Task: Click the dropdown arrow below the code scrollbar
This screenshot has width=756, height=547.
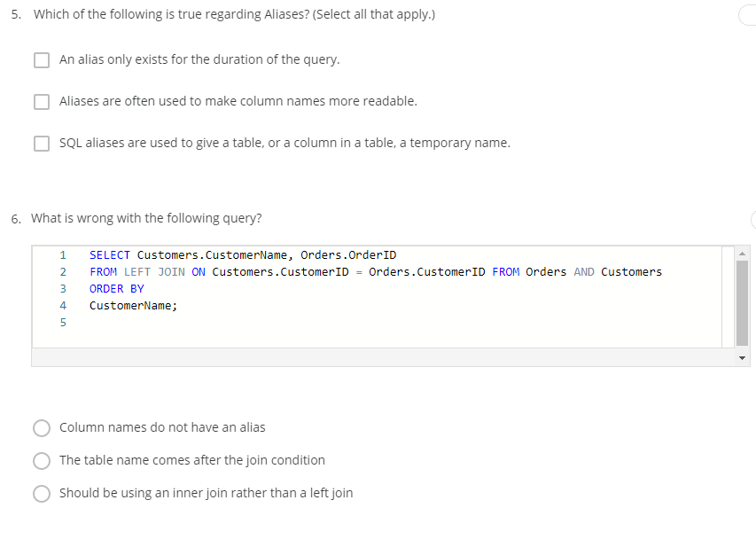Action: click(x=743, y=357)
